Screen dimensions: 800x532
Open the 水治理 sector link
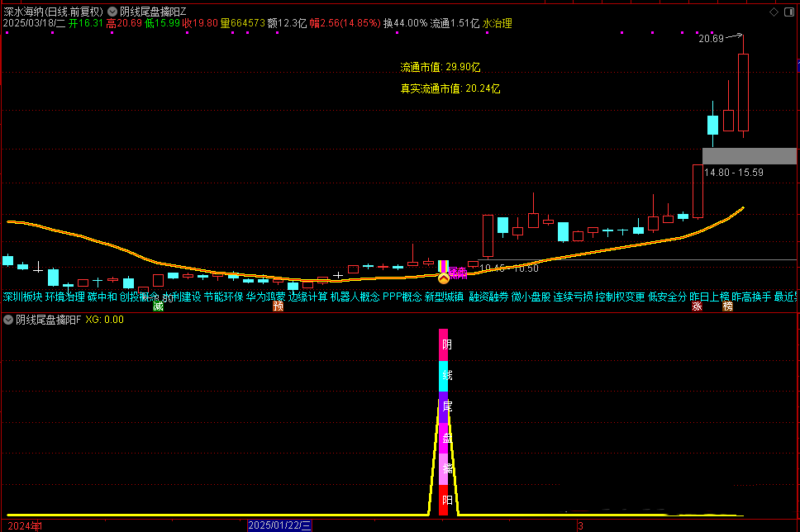coord(498,23)
